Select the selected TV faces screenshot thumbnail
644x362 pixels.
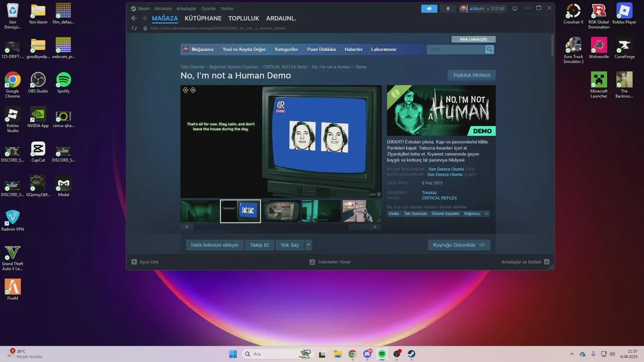pos(240,211)
